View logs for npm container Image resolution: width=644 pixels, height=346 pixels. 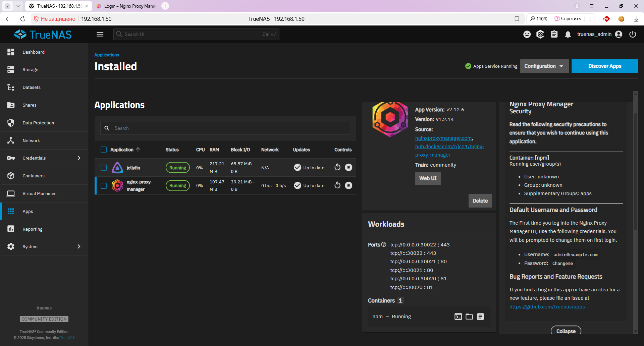tap(480, 316)
